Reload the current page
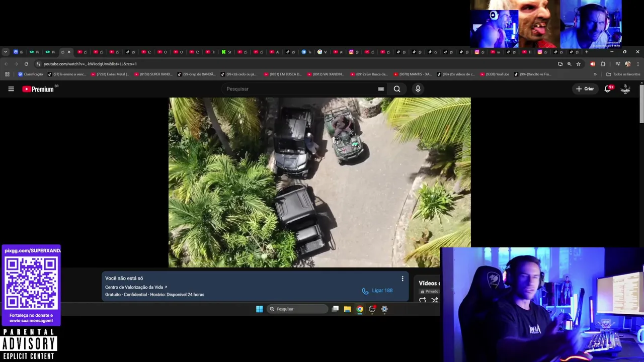The width and height of the screenshot is (644, 362). point(26,64)
